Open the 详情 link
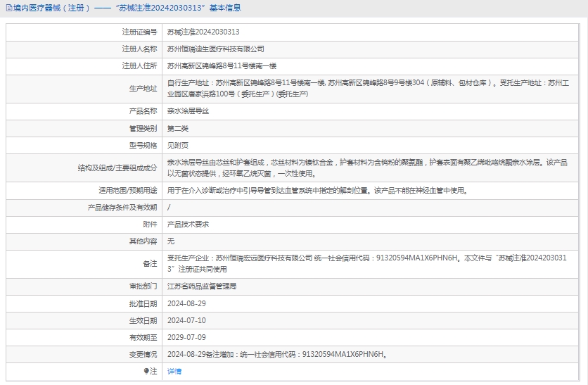 (174, 371)
